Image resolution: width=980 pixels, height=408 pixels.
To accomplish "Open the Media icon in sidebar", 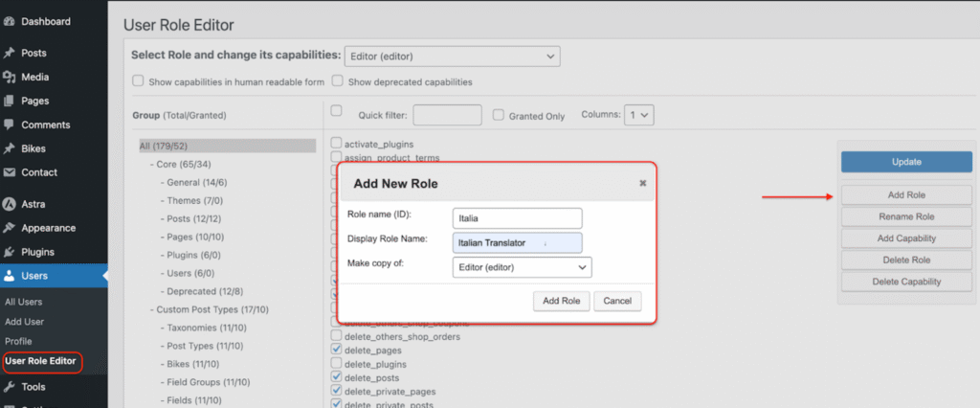I will pyautogui.click(x=9, y=77).
